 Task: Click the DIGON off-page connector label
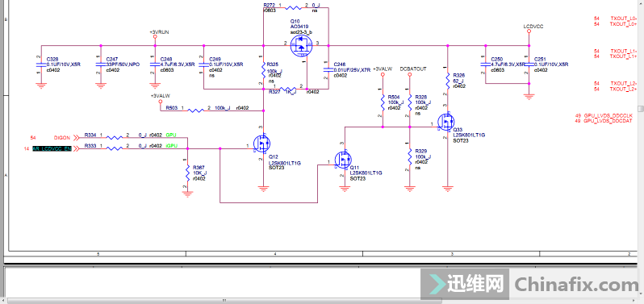62,137
